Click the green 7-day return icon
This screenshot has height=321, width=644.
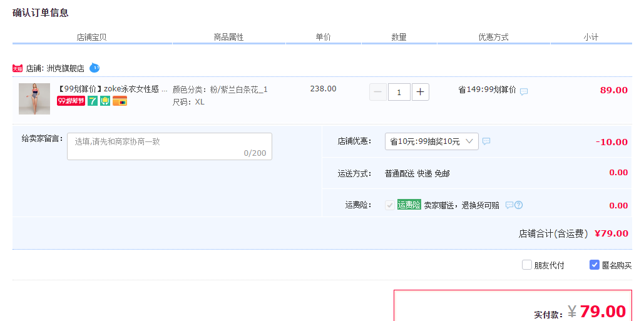click(93, 101)
